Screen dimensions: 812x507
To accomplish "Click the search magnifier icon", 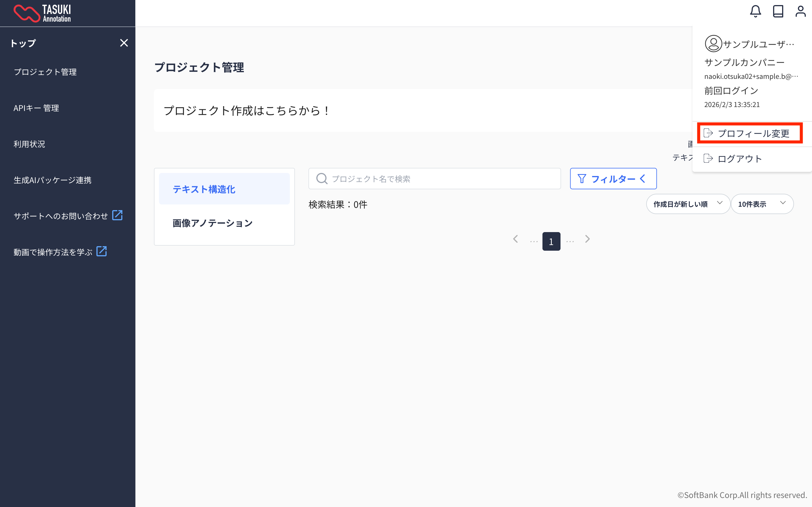I will [322, 179].
